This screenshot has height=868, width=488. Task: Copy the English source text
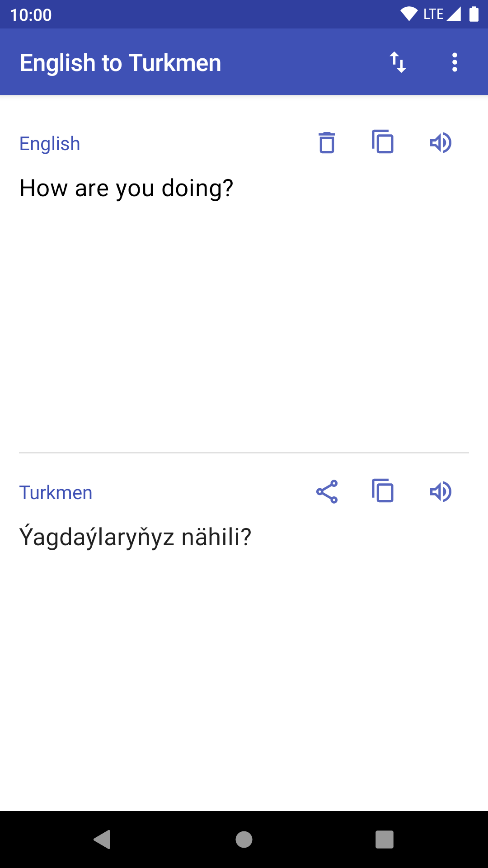(x=383, y=142)
